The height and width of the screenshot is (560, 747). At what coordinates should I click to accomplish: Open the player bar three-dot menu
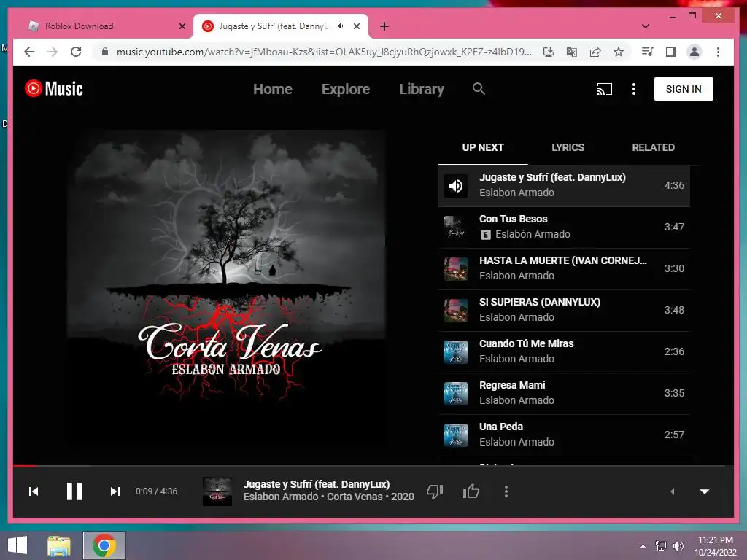tap(506, 491)
